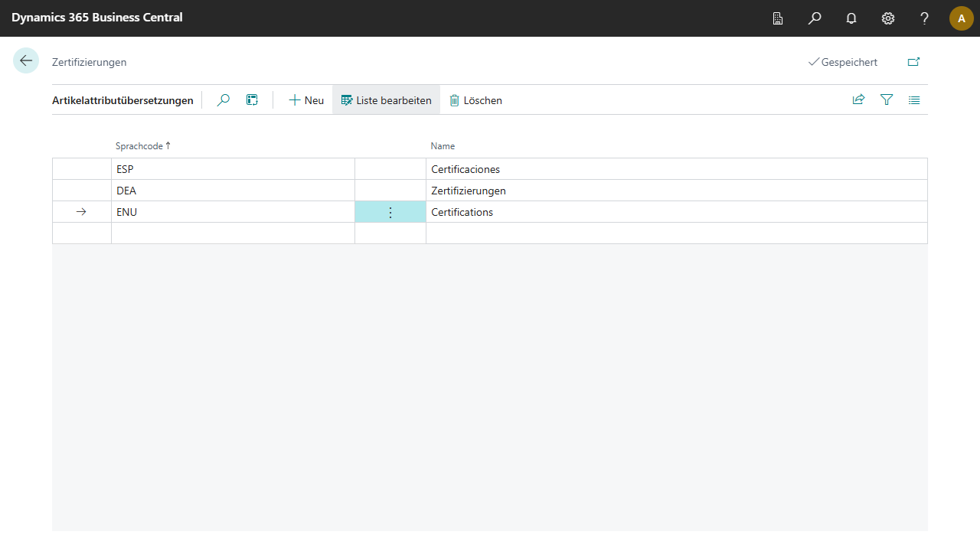The image size is (980, 551).
Task: Toggle Liste bearbeiten mode
Action: [x=387, y=100]
